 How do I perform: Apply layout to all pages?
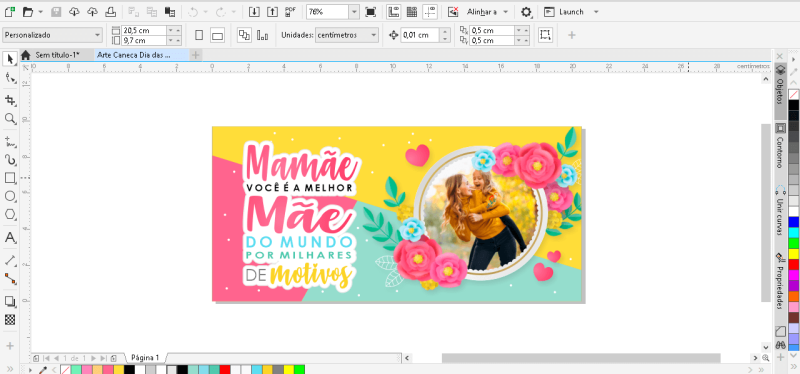[x=244, y=35]
